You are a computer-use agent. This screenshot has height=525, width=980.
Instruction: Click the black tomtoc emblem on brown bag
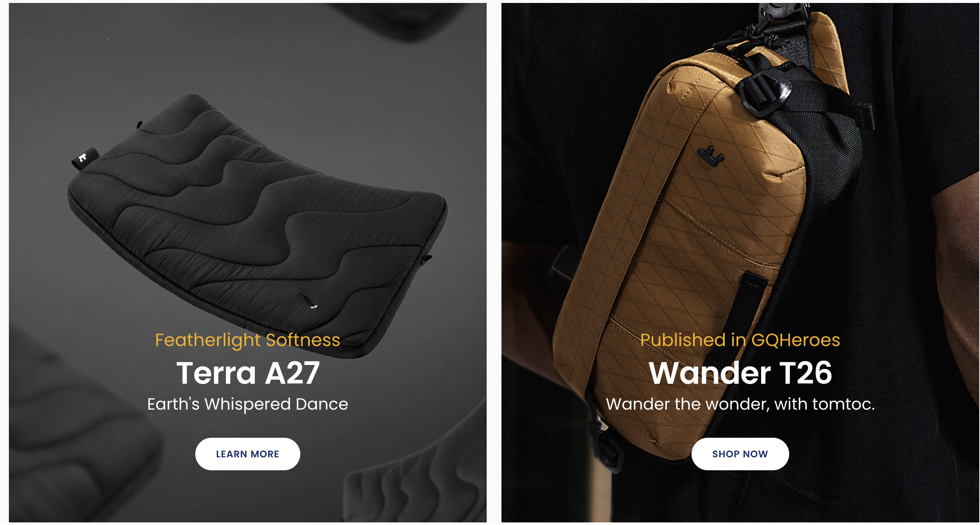point(710,155)
